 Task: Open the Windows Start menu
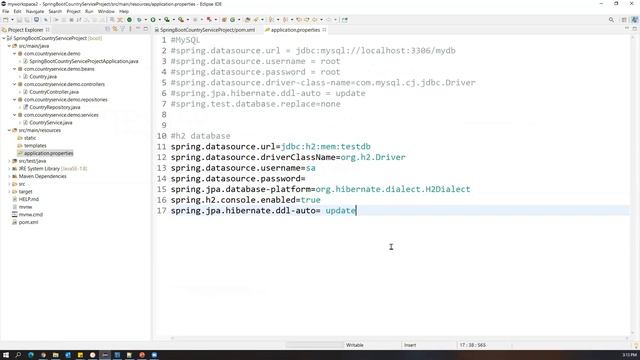[6, 355]
